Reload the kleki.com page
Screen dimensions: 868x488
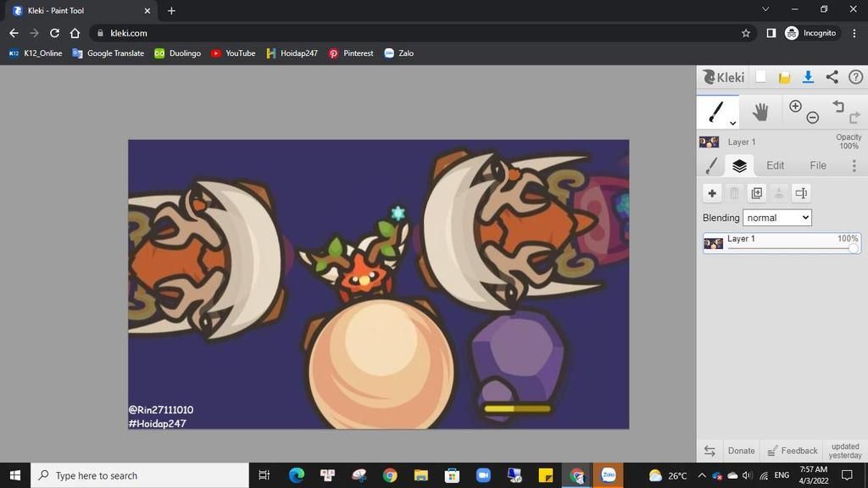click(54, 33)
